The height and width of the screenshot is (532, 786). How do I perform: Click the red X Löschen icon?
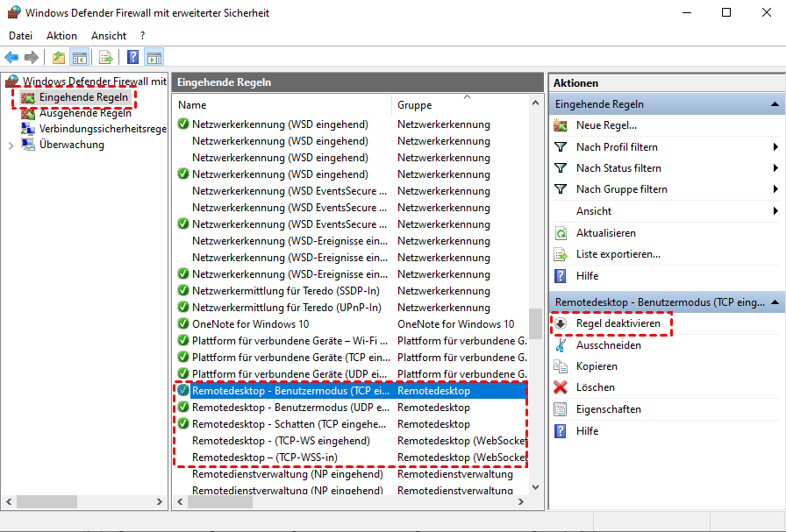point(561,387)
